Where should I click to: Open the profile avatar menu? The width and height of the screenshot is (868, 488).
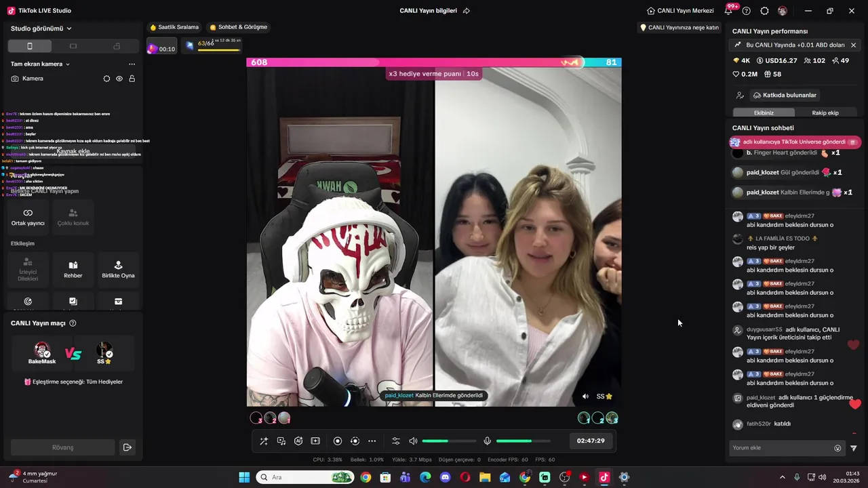point(783,11)
